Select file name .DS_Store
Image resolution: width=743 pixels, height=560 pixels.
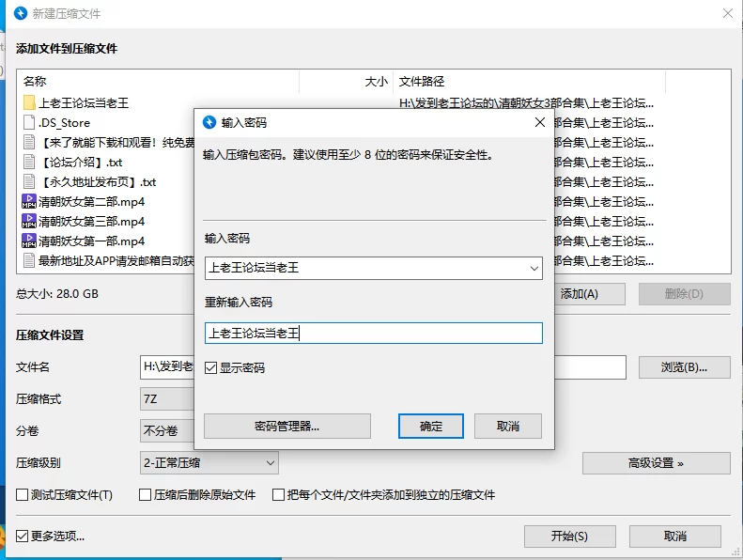click(64, 123)
